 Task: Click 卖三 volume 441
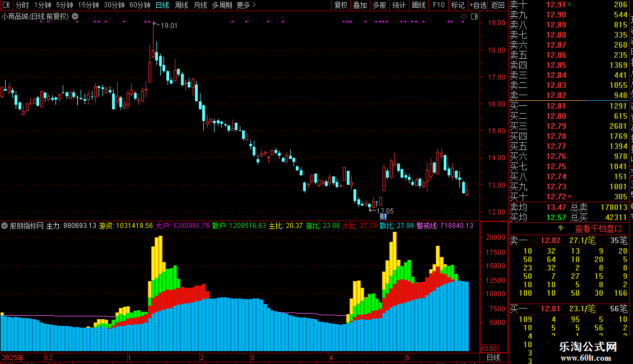[621, 75]
